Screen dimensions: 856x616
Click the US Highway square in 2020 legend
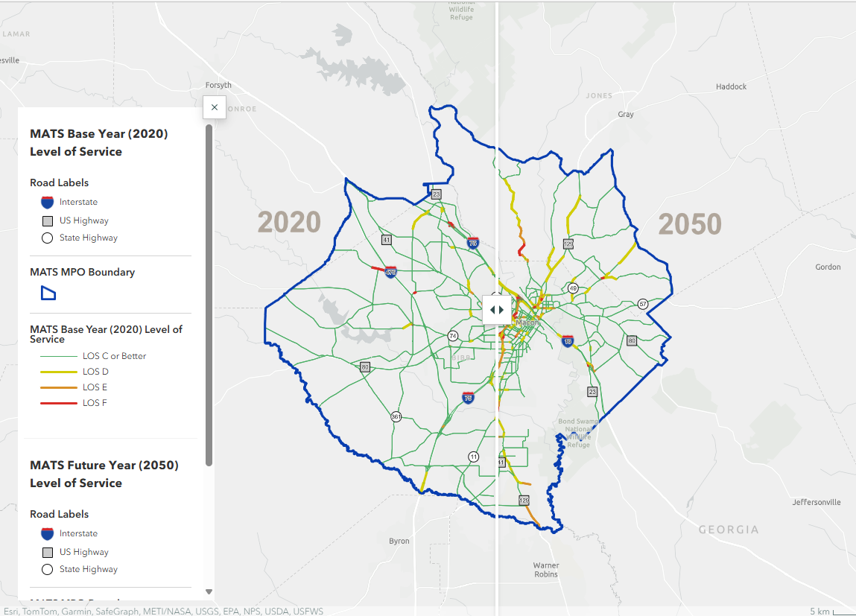tap(48, 221)
